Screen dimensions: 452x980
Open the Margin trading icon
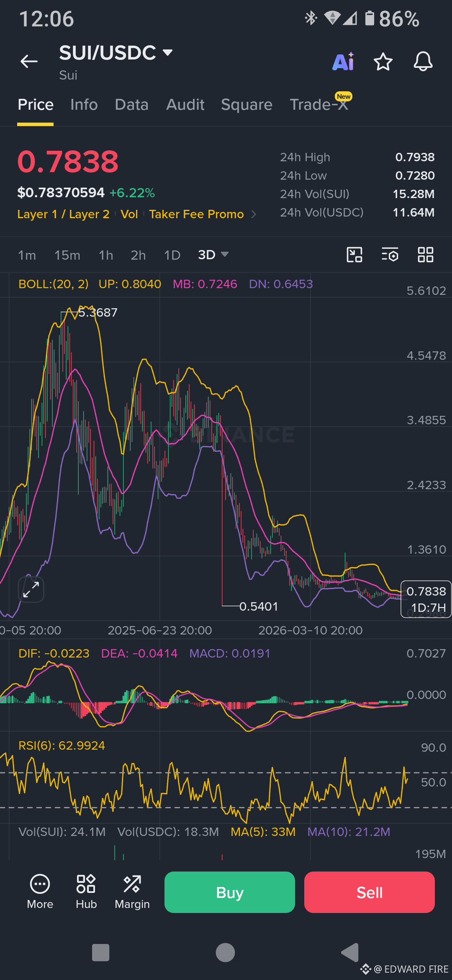click(x=132, y=892)
